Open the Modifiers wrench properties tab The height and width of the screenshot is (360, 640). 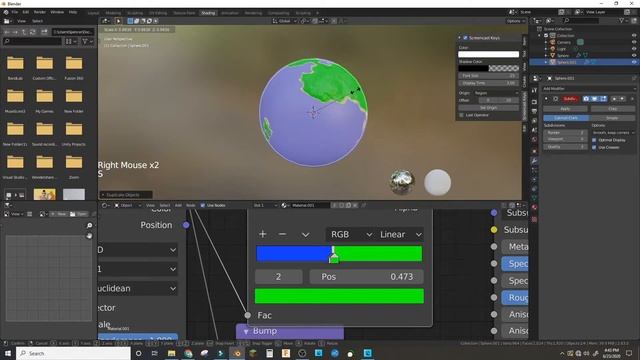click(534, 161)
